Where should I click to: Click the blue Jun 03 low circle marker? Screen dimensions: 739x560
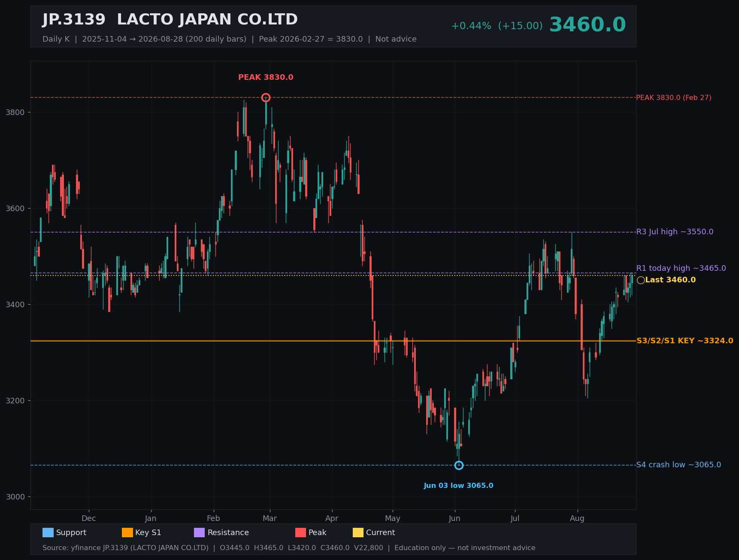coord(459,465)
